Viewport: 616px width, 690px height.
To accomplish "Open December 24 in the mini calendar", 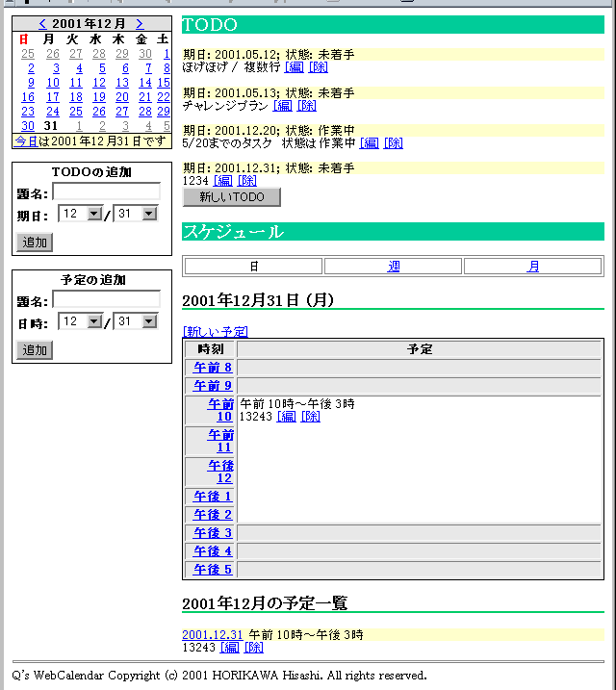I will coord(53,112).
